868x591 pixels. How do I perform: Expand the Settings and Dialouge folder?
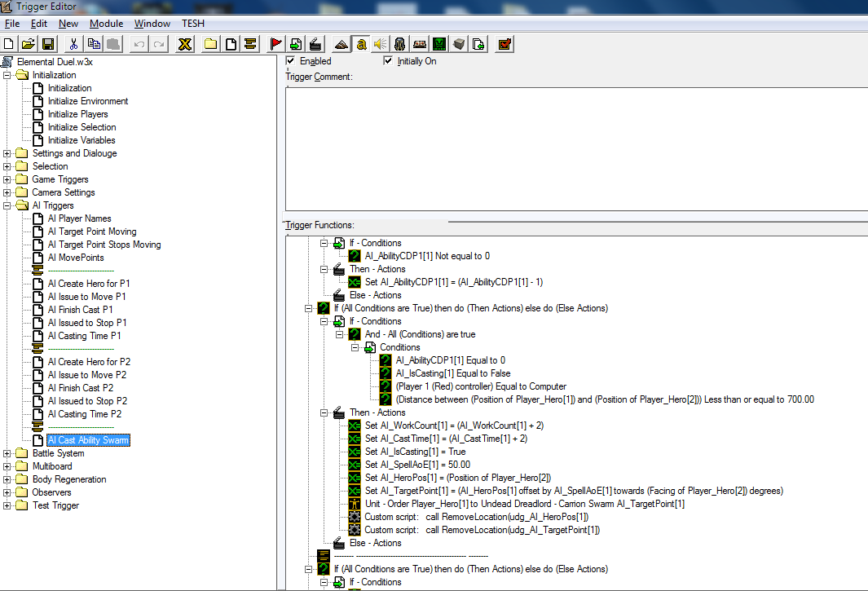(x=7, y=153)
